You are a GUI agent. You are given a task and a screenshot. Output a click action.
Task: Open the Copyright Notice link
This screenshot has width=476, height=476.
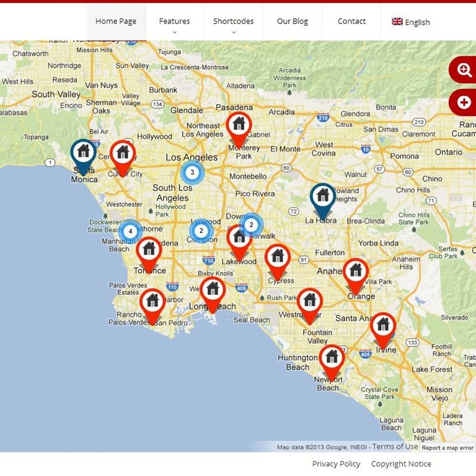click(401, 464)
